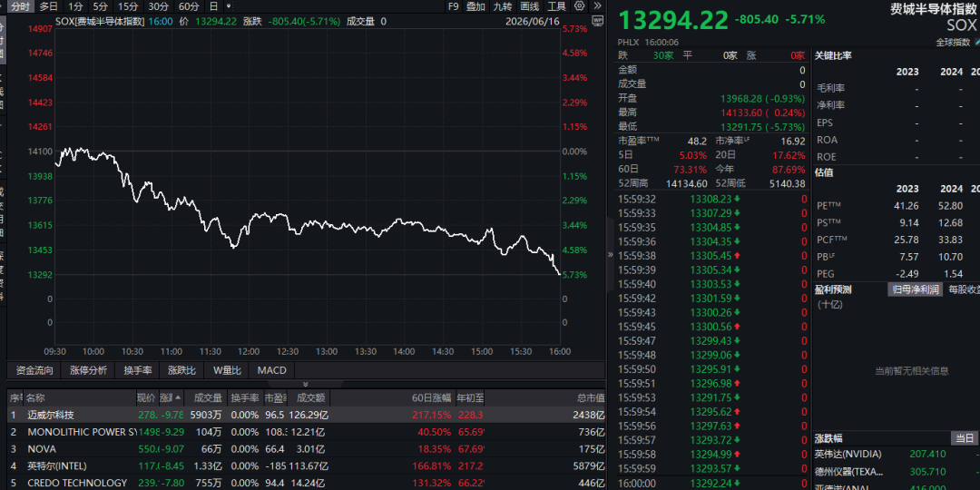Click the 16:00:00 tick price 13292.24
980x490 pixels.
(710, 483)
